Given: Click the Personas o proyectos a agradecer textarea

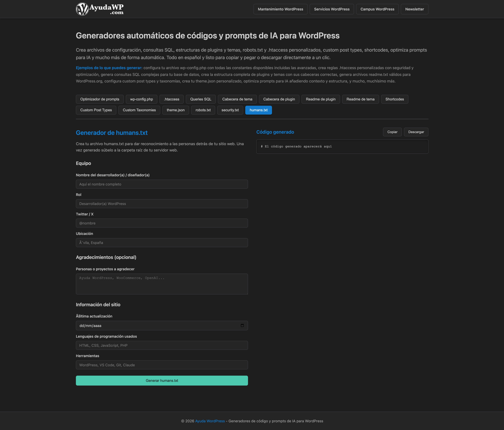Looking at the screenshot, I should pos(162,284).
